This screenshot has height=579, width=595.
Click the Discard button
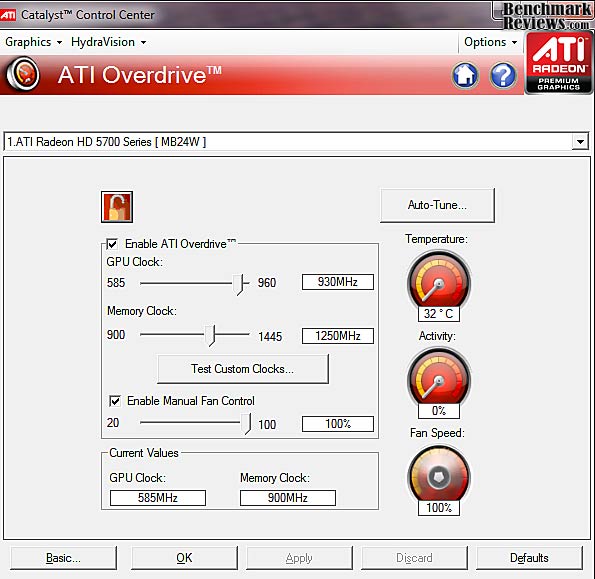pos(414,558)
